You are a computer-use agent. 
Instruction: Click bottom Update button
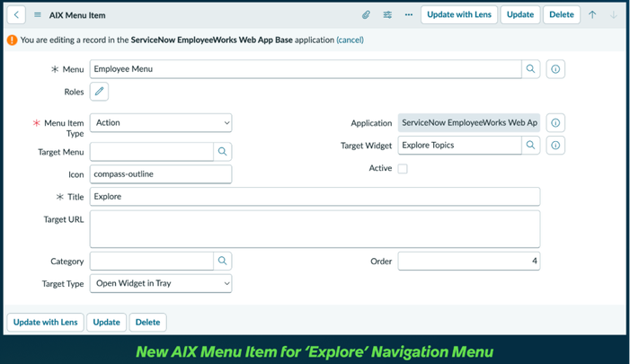(x=106, y=323)
